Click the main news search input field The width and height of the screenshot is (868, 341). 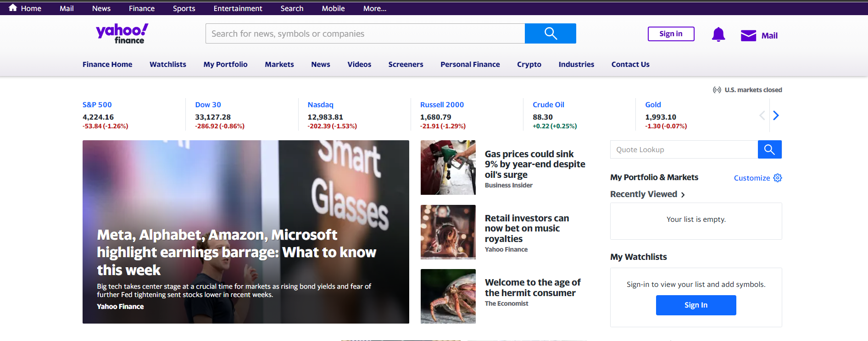click(x=365, y=33)
